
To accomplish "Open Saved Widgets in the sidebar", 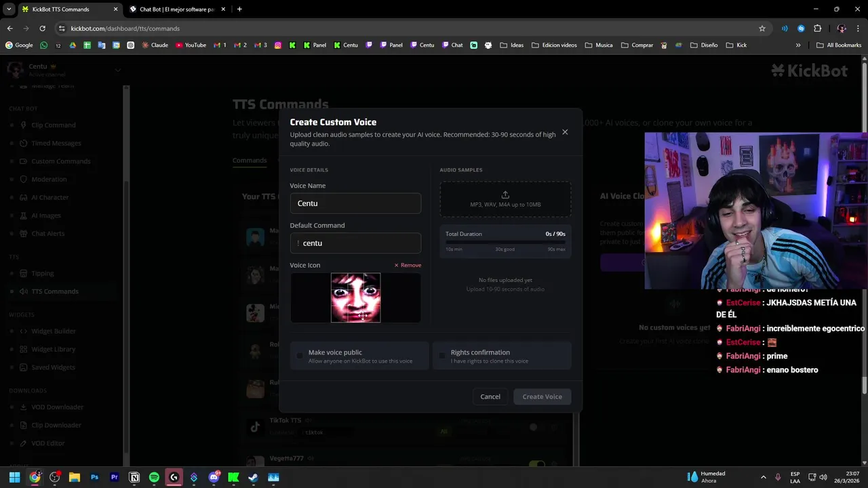I will pyautogui.click(x=53, y=367).
